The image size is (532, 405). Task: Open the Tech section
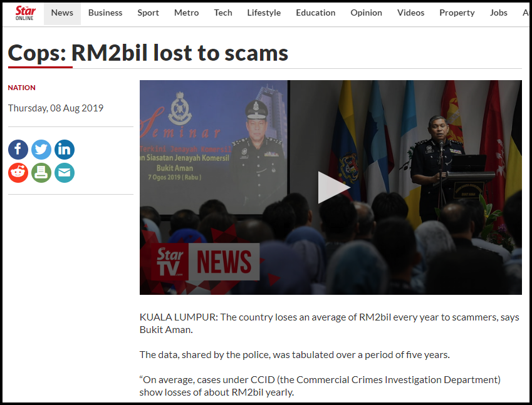coord(223,13)
